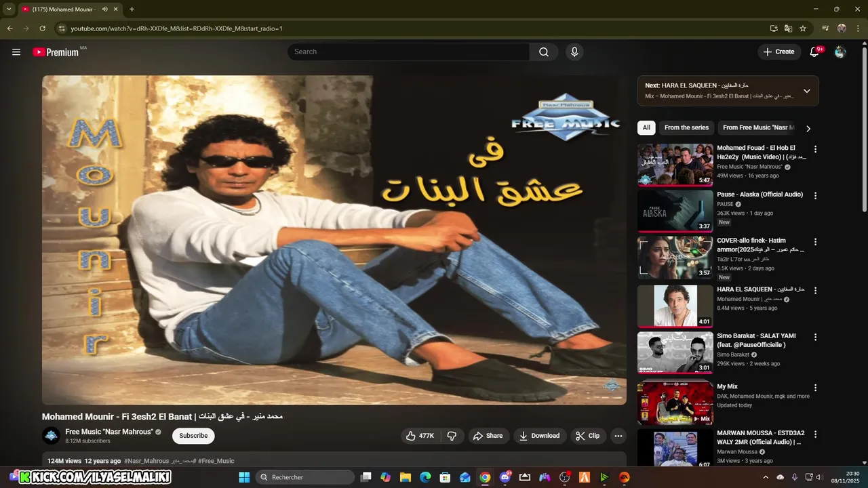
Task: Like the video with thumbs-up 477K
Action: click(420, 436)
